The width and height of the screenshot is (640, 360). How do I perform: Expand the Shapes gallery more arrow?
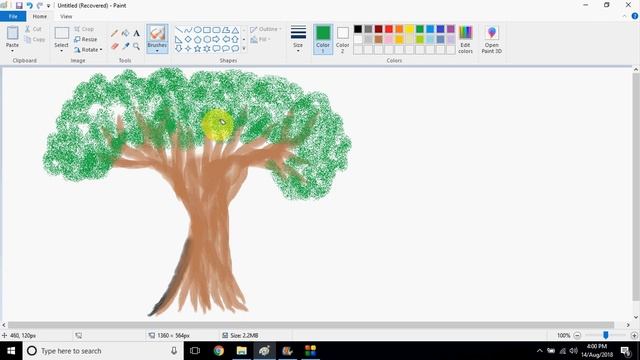[x=244, y=49]
